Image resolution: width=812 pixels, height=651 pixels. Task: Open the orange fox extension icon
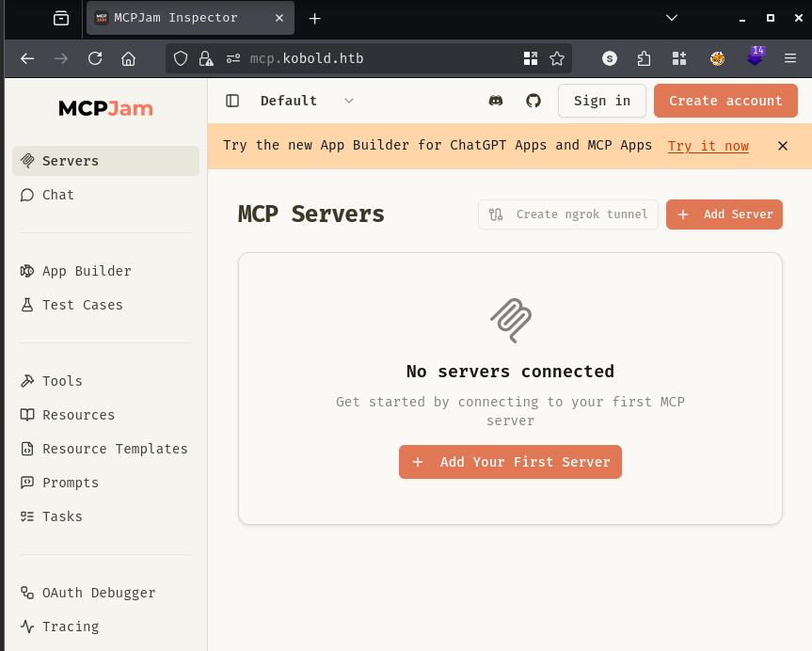coord(717,58)
